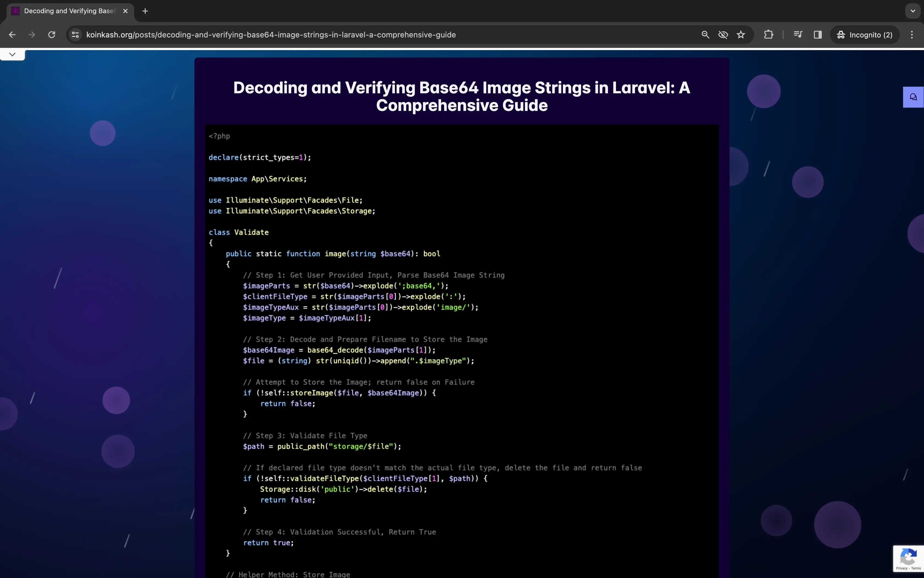Click the 'if (!self::validateFileType' line
Viewport: 924px width, 578px height.
click(365, 479)
